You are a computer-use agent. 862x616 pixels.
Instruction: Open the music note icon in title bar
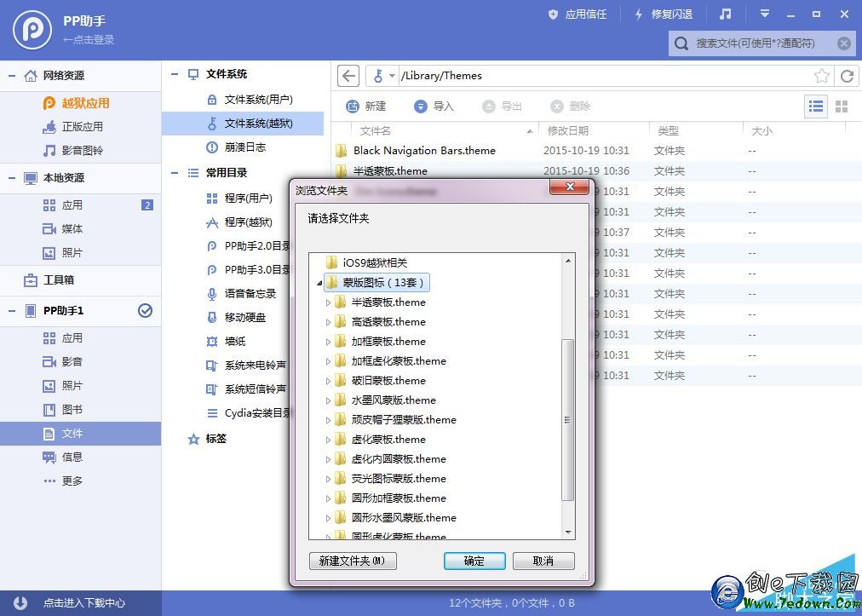click(725, 14)
